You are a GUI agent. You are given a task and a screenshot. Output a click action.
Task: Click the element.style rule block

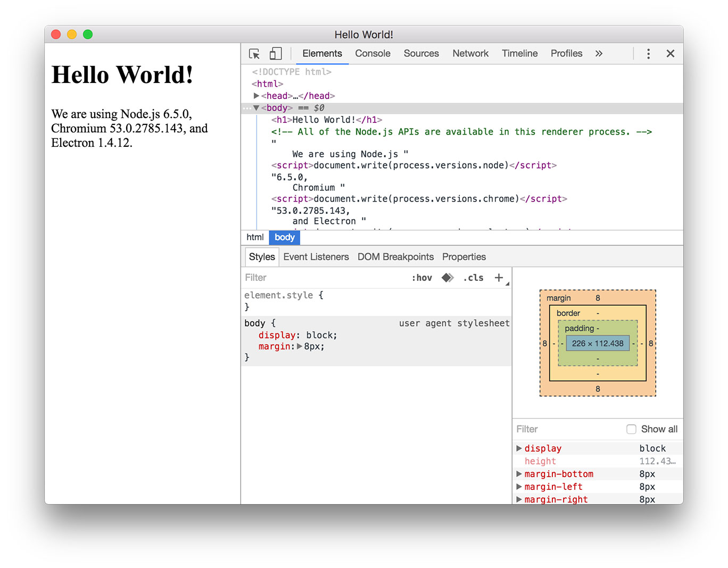(x=376, y=301)
